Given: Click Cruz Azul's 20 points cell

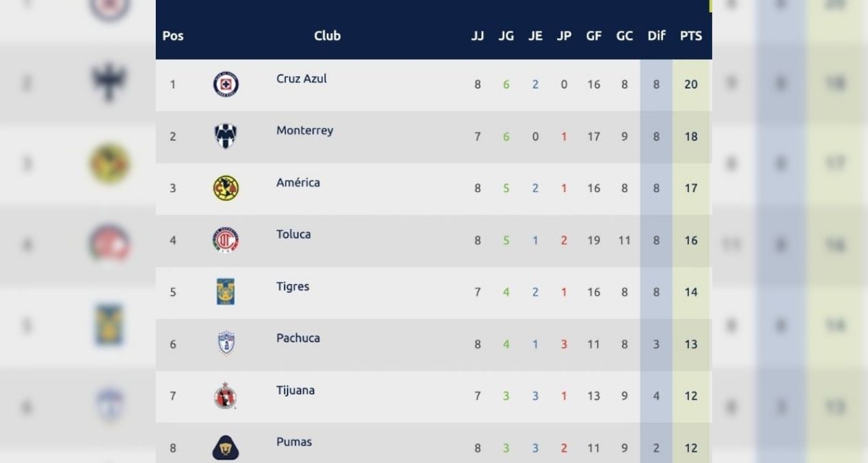Looking at the screenshot, I should [x=691, y=85].
